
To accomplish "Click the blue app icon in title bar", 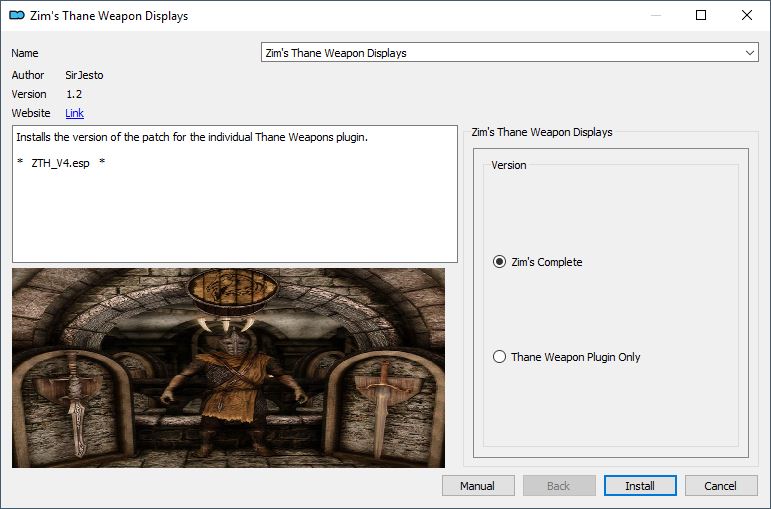I will point(17,15).
